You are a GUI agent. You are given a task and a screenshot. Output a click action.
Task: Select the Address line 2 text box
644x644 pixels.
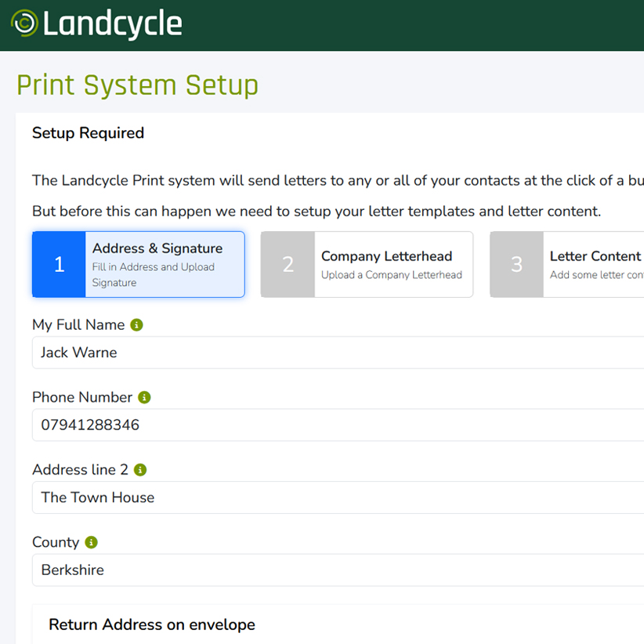click(338, 497)
